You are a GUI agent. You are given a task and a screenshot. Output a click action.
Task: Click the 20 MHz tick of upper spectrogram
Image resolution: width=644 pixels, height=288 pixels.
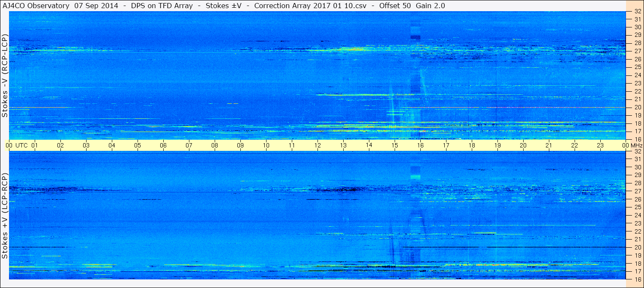pos(638,107)
